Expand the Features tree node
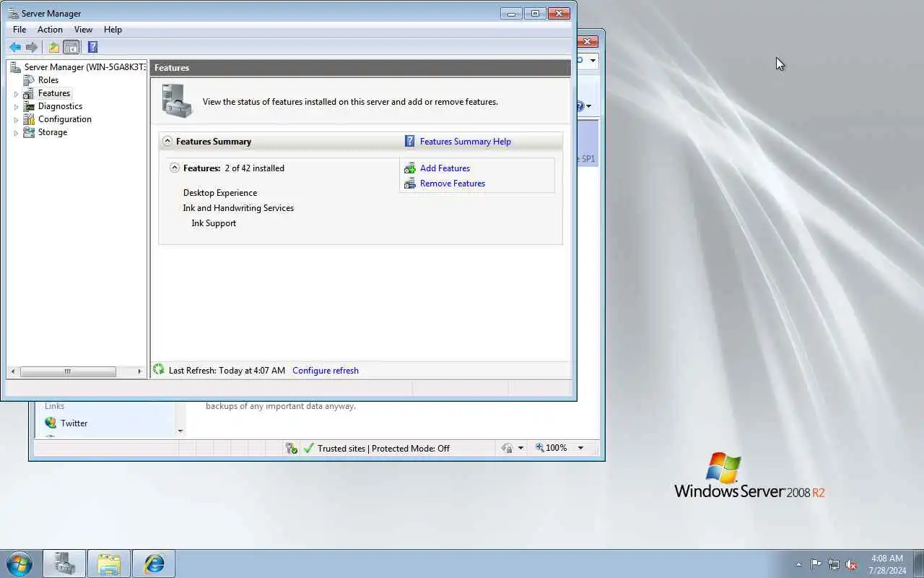The height and width of the screenshot is (578, 924). [16, 94]
